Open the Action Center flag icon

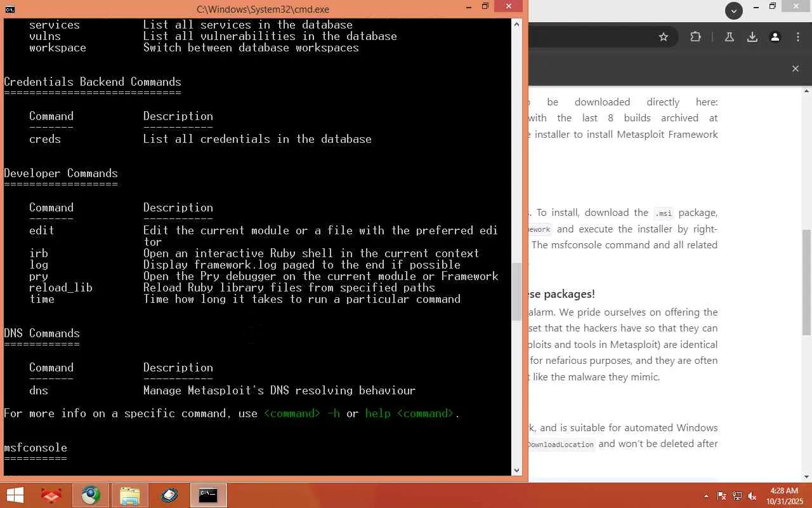click(722, 496)
